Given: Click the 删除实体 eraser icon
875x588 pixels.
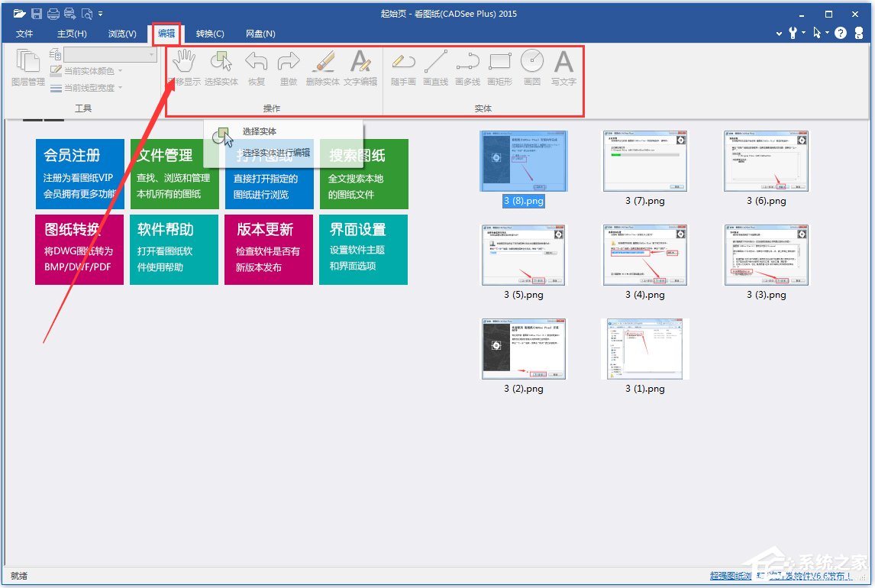Looking at the screenshot, I should point(323,67).
